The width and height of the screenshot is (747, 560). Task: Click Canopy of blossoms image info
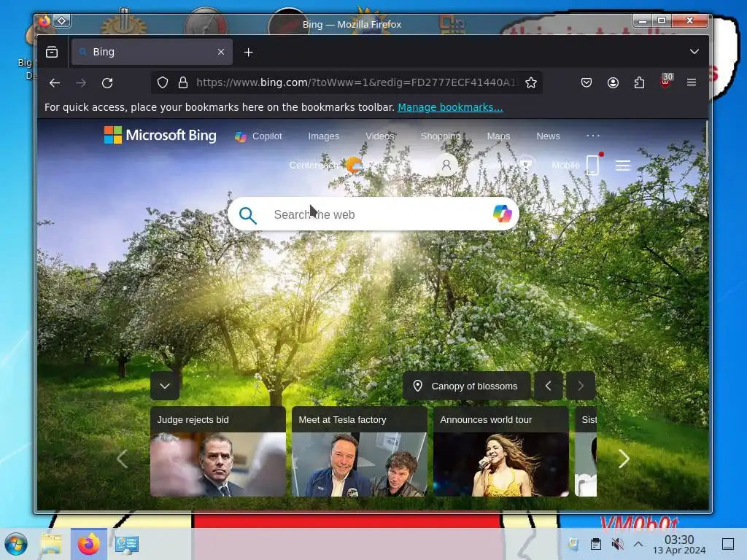(x=466, y=386)
